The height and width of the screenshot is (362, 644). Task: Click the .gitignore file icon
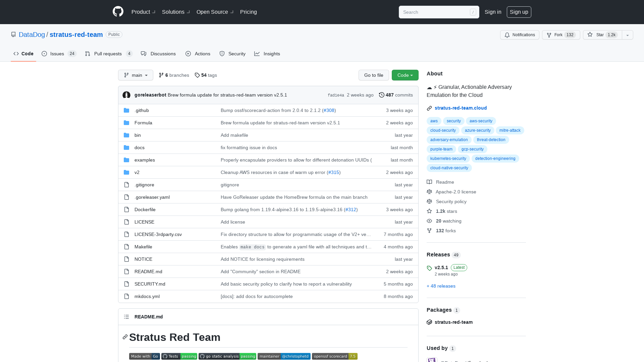[x=126, y=185]
